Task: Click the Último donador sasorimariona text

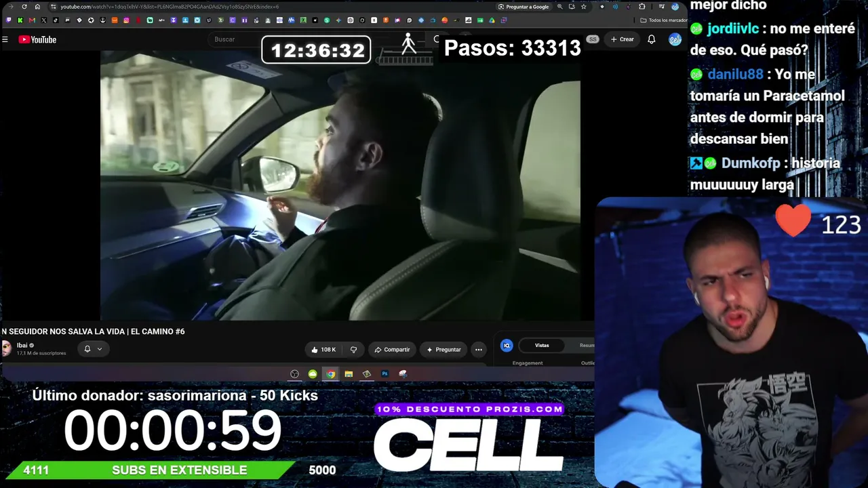Action: coord(175,395)
